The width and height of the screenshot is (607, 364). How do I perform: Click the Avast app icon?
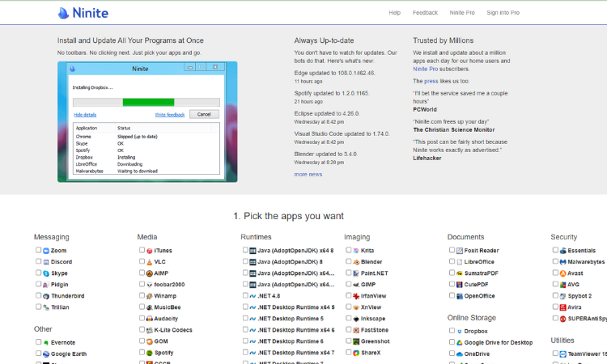coord(562,273)
